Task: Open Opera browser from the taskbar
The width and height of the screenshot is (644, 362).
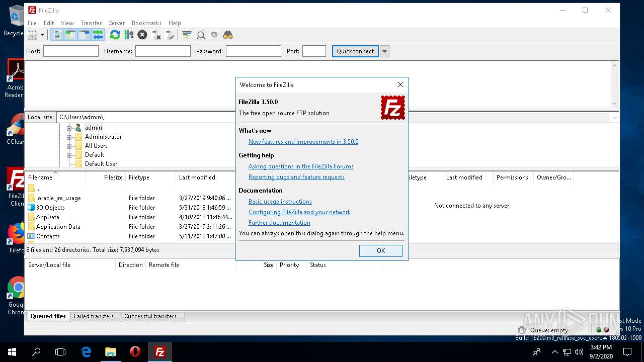Action: coord(135,352)
